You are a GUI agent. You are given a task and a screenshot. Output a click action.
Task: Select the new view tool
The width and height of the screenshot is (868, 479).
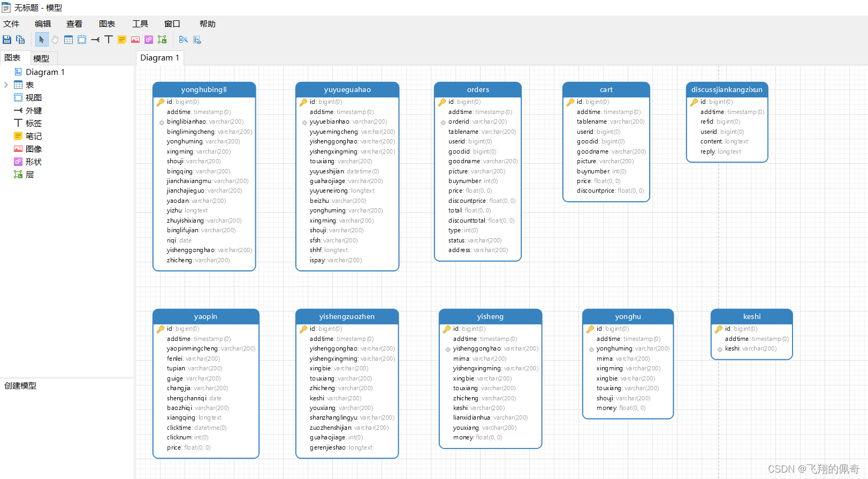point(82,40)
